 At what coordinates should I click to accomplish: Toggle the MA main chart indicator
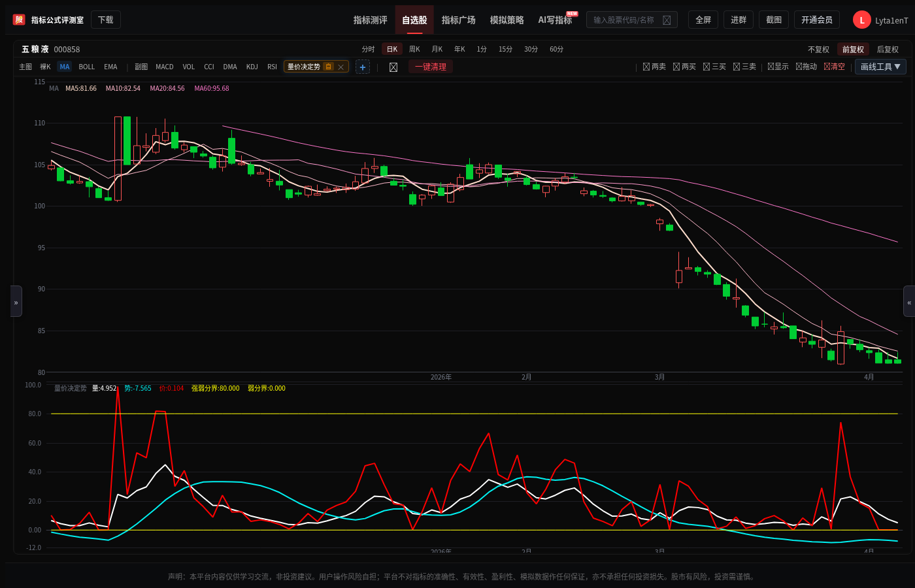coord(65,67)
